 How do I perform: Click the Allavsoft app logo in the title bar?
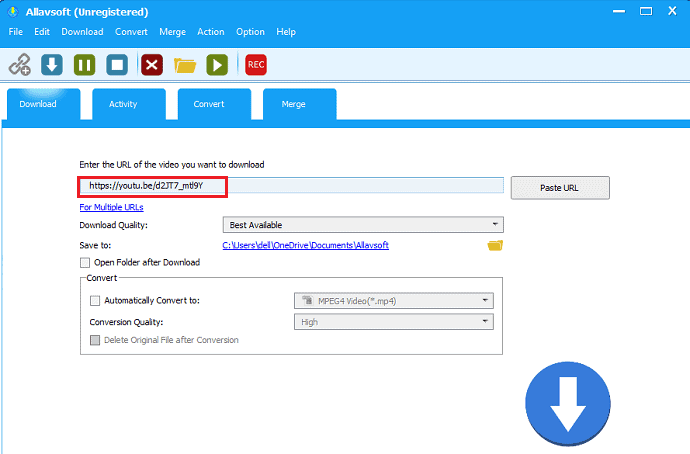click(x=13, y=12)
